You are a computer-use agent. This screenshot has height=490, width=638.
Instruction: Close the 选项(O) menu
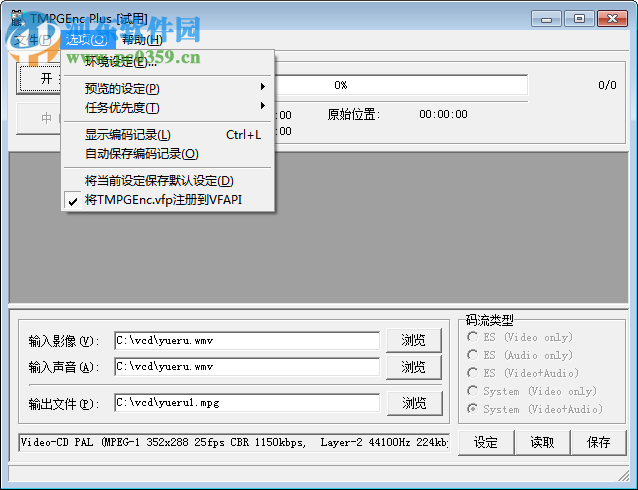(87, 40)
